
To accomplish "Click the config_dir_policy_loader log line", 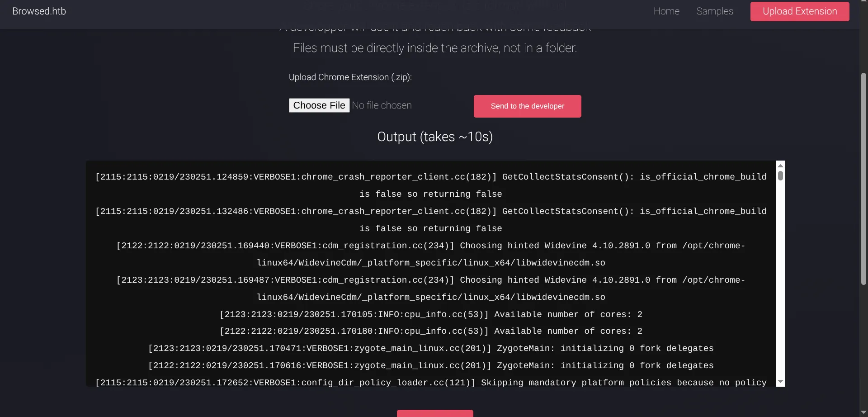I will 431,383.
